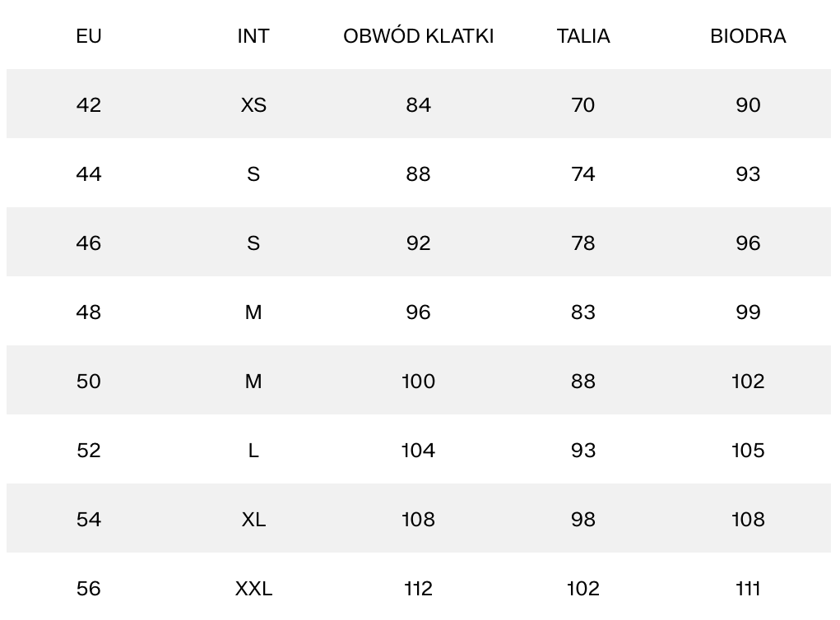The width and height of the screenshot is (840, 620).
Task: Click hips value 111
Action: click(748, 589)
